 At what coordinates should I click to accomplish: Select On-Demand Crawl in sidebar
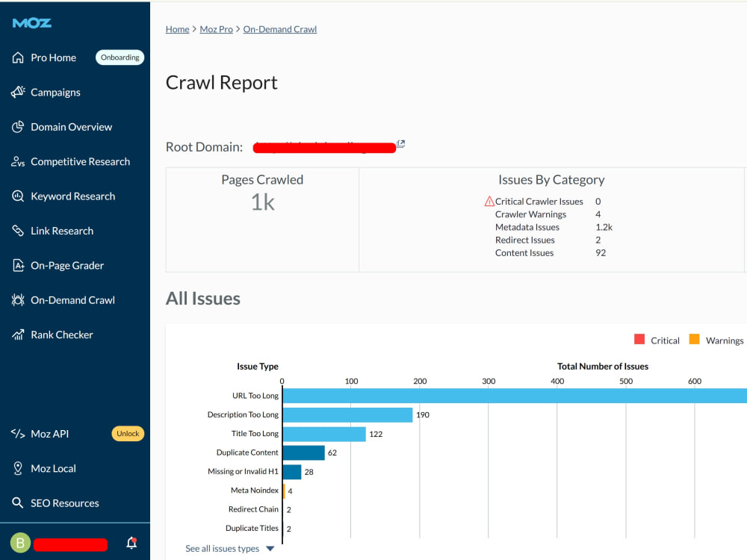73,300
